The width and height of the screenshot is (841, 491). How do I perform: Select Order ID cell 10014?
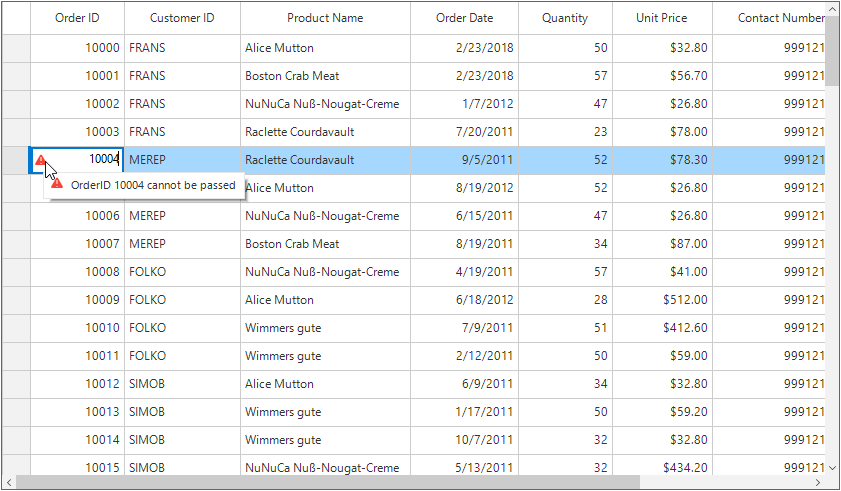[77, 440]
